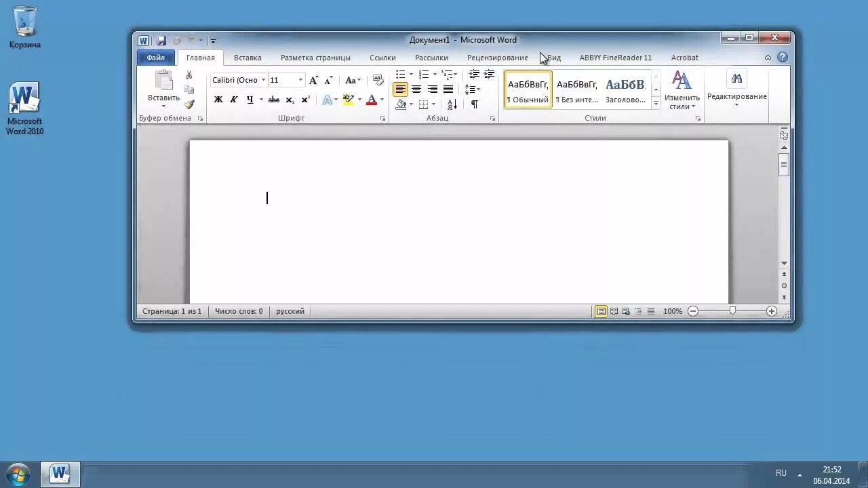Toggle align text left

400,89
